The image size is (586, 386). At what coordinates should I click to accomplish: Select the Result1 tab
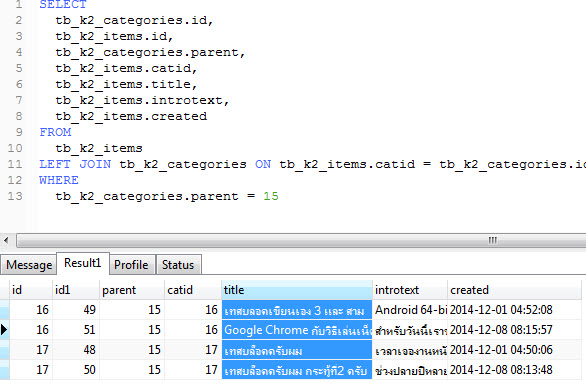[x=83, y=263]
